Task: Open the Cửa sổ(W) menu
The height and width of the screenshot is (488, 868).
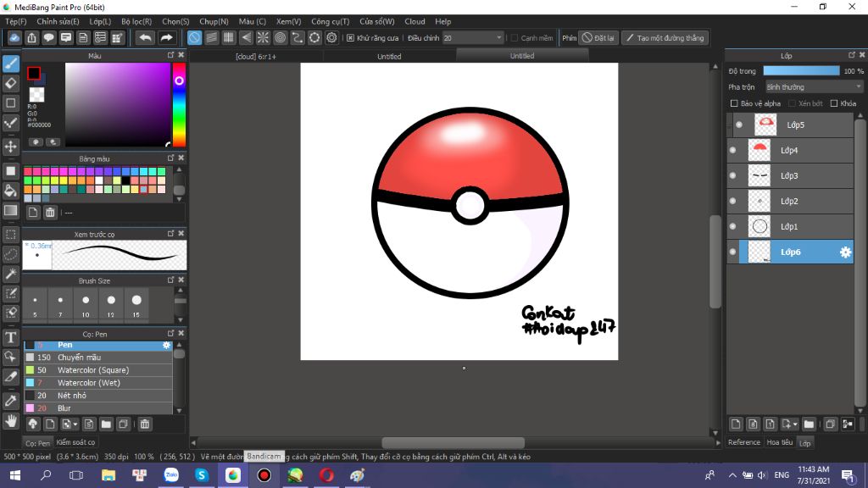Action: [x=377, y=21]
